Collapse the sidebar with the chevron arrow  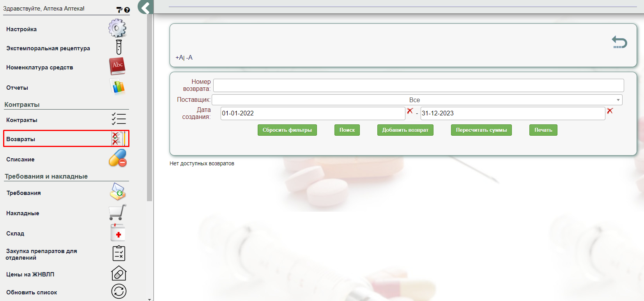145,7
